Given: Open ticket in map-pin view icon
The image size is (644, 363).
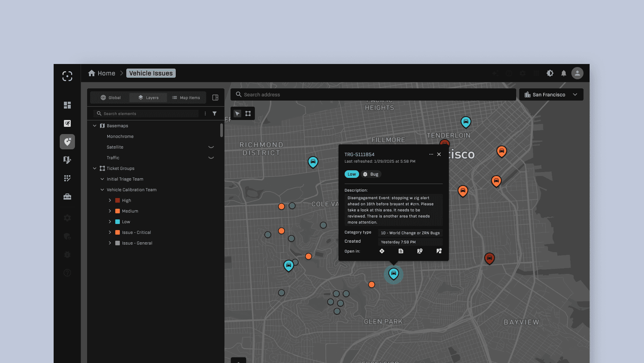Looking at the screenshot, I should [x=420, y=251].
